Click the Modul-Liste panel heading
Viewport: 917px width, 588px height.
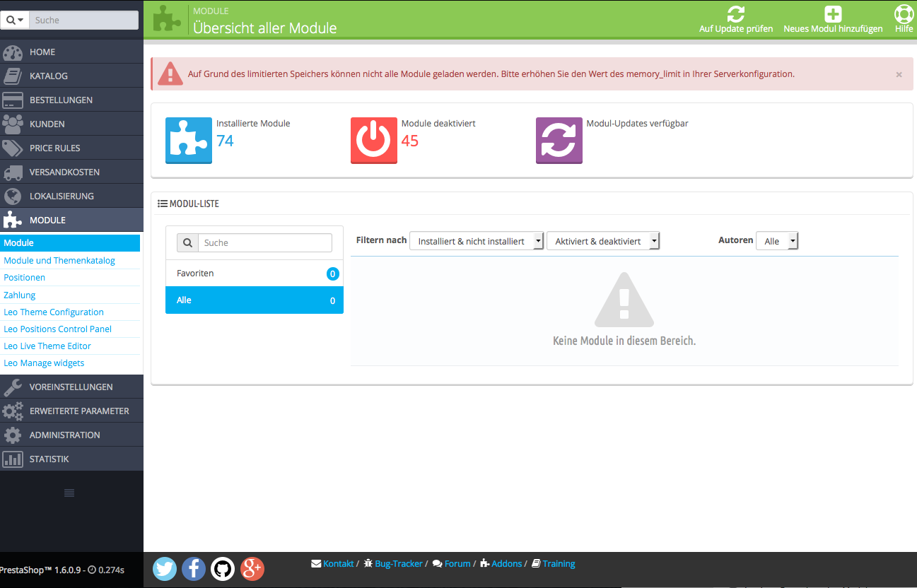188,204
